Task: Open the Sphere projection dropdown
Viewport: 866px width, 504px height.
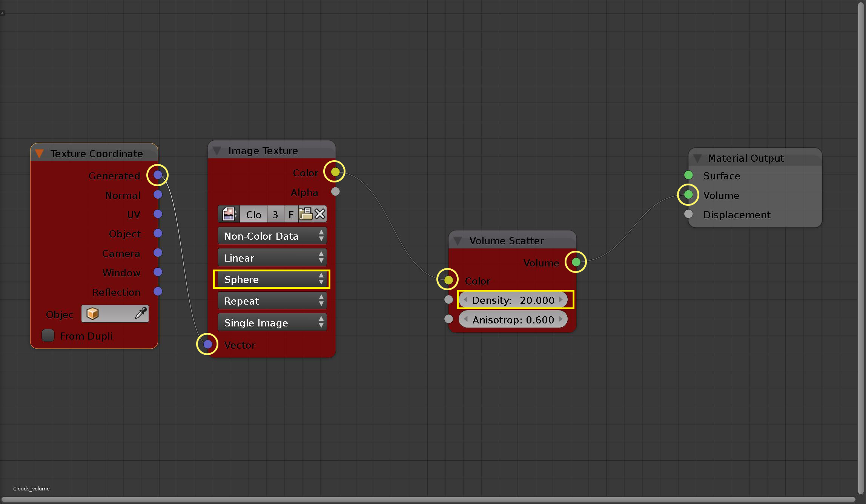Action: tap(272, 279)
